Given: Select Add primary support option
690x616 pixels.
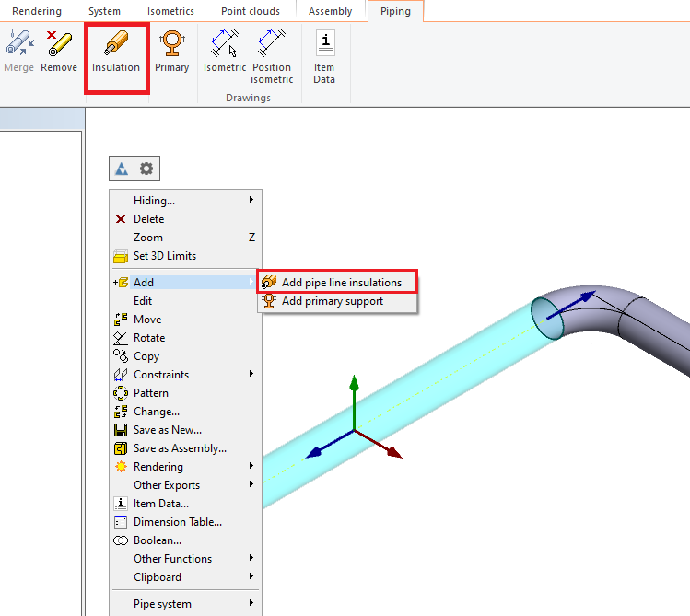Looking at the screenshot, I should (332, 301).
